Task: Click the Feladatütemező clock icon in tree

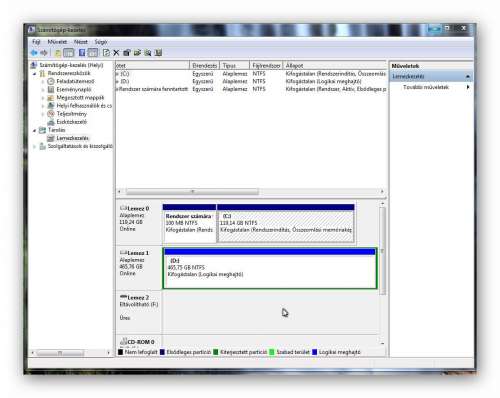Action: click(51, 81)
